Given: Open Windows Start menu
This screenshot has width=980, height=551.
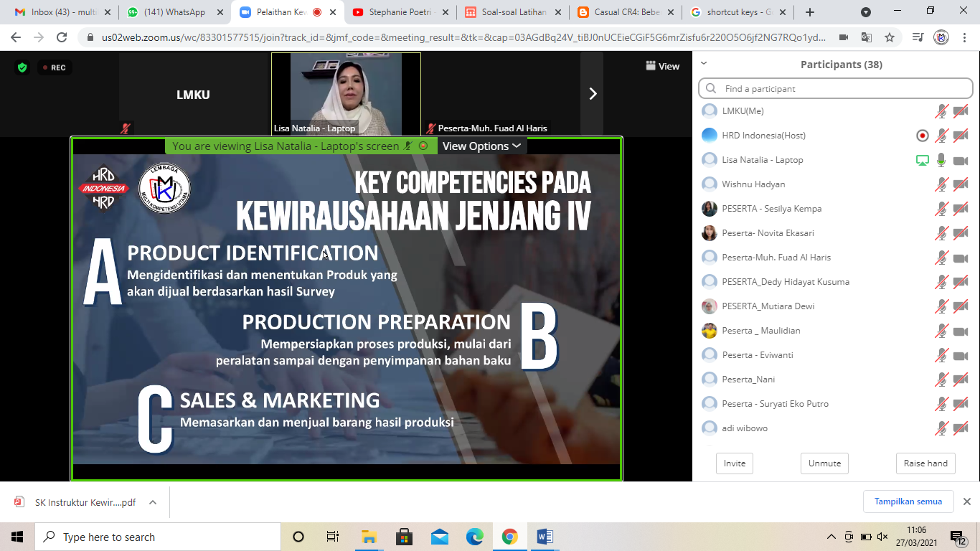Looking at the screenshot, I should [x=17, y=537].
